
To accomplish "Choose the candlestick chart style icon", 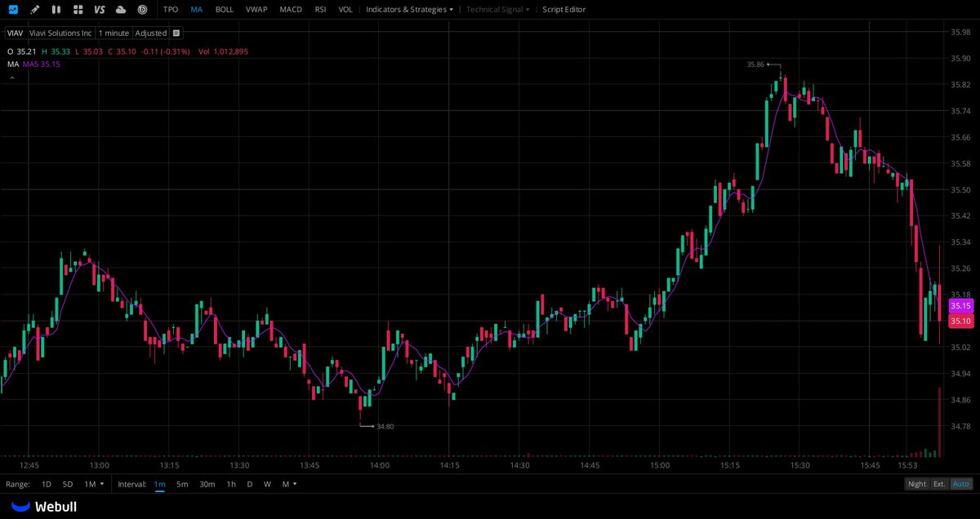I will (56, 10).
